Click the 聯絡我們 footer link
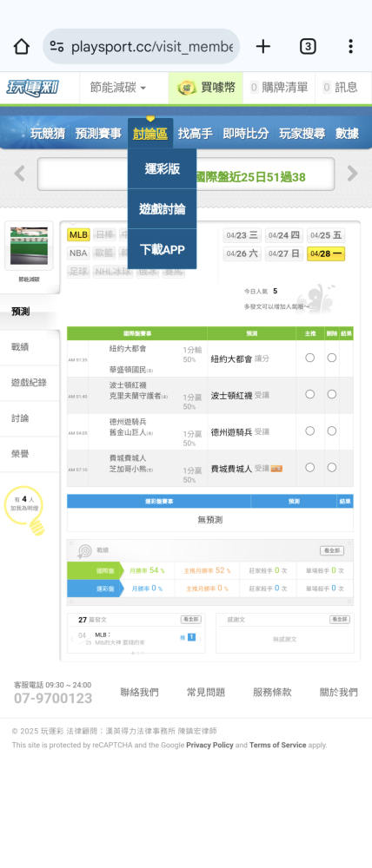 click(139, 692)
